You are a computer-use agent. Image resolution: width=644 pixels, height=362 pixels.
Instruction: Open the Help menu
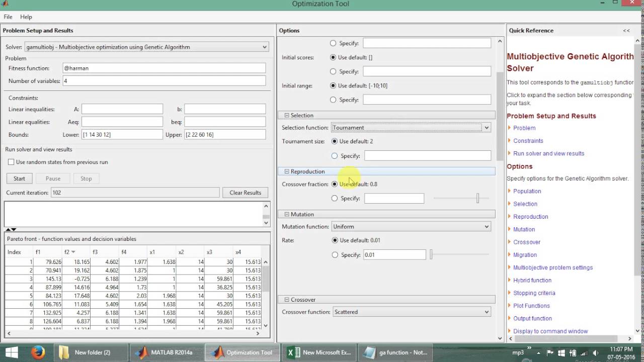pyautogui.click(x=26, y=17)
